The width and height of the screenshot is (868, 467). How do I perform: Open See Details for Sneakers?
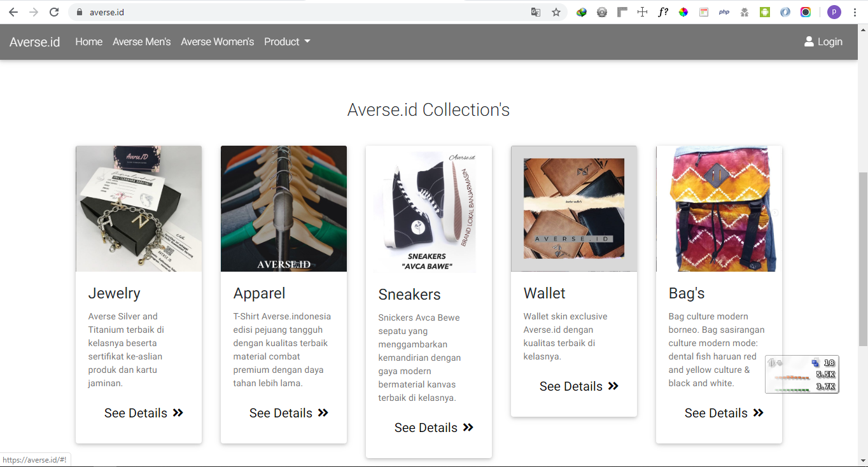(x=434, y=428)
